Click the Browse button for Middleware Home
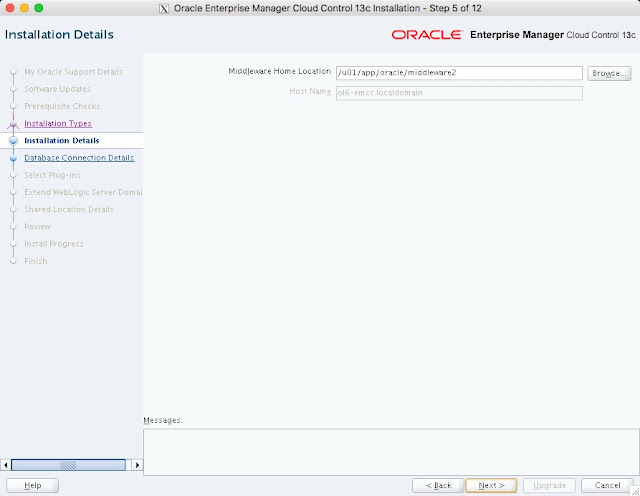This screenshot has width=640, height=496. (609, 73)
